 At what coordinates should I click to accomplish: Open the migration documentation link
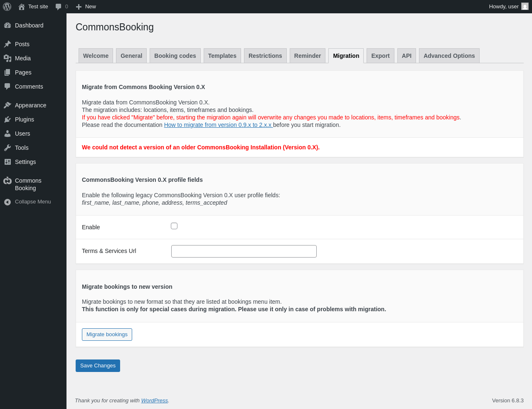click(218, 125)
